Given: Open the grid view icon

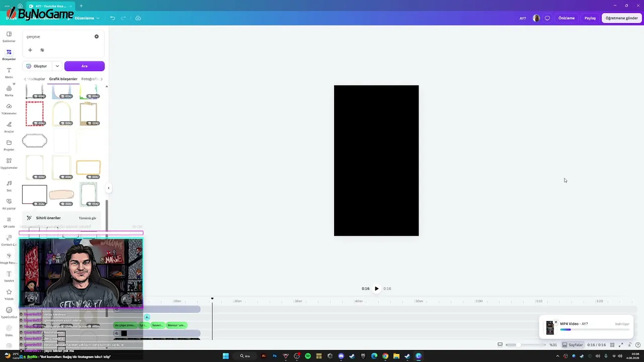Looking at the screenshot, I should (612, 345).
